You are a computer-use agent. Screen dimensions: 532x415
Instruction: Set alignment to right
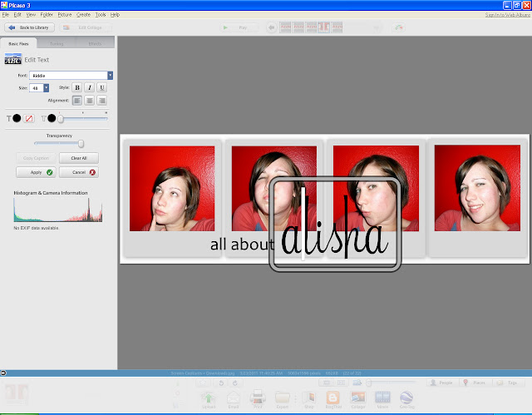101,101
